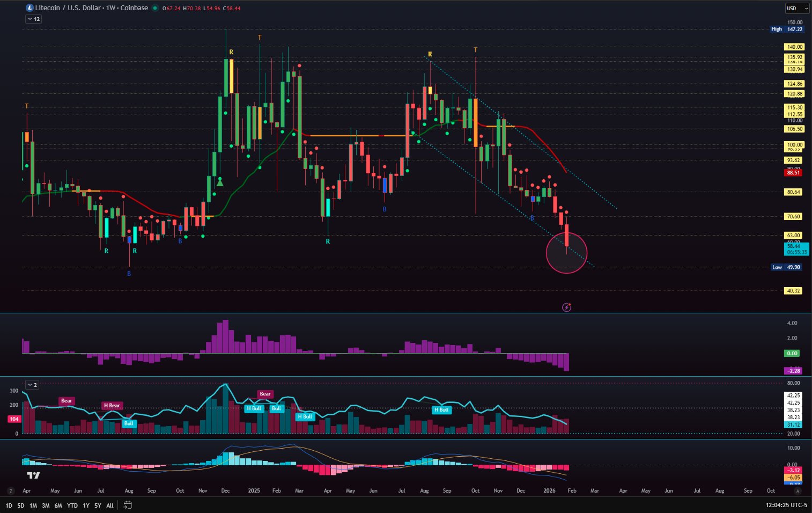Click the Z timezone button on time axis
The image size is (812, 513).
pyautogui.click(x=11, y=490)
